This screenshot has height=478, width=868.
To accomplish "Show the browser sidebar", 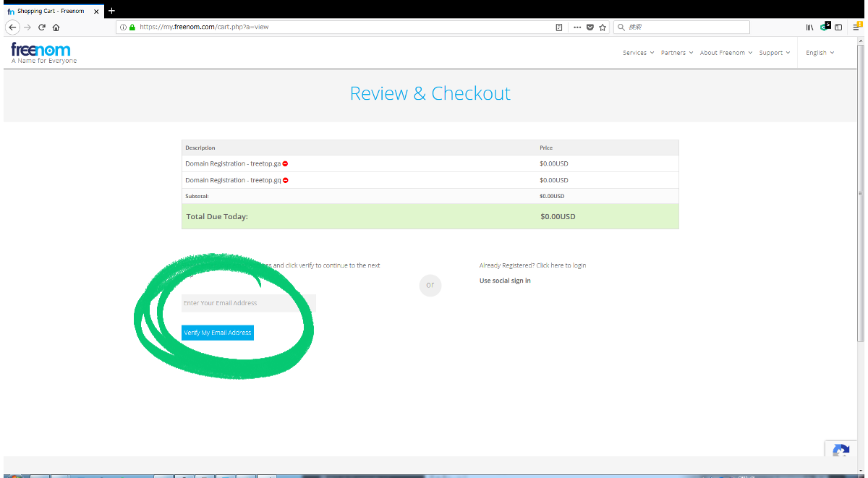I will pyautogui.click(x=838, y=27).
